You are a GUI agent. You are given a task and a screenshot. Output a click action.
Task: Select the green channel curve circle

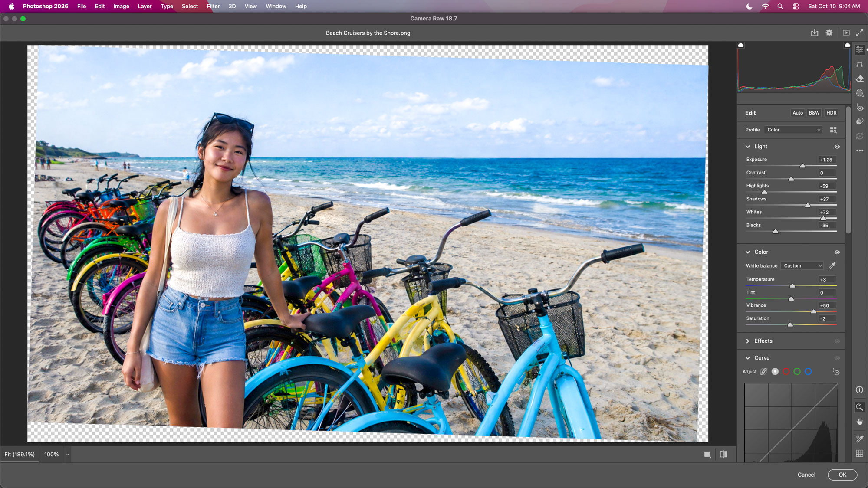click(797, 372)
